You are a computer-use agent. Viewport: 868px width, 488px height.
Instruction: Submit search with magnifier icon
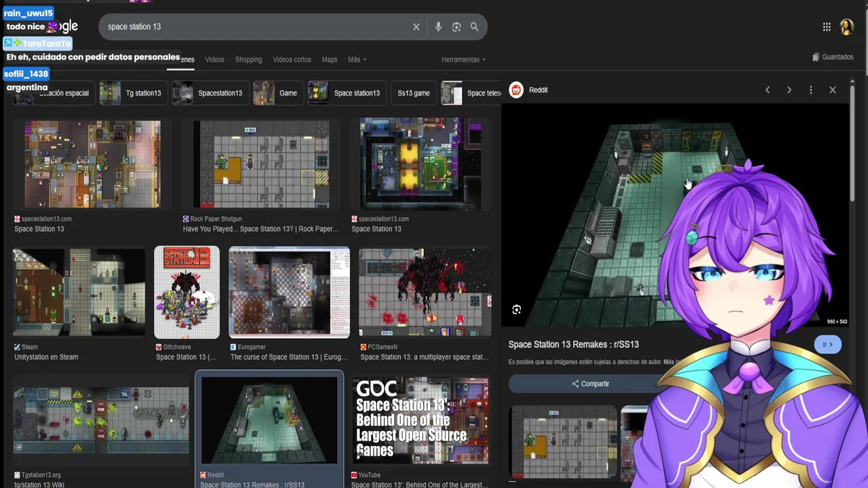tap(475, 27)
